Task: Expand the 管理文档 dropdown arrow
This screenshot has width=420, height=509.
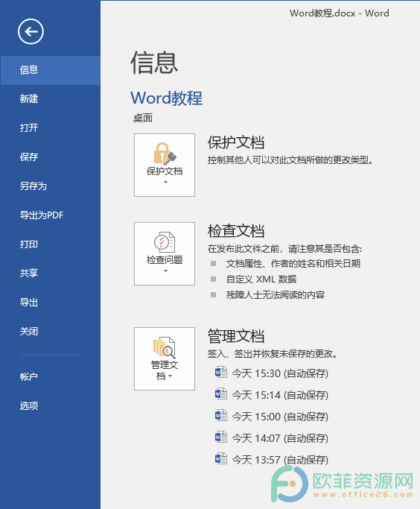Action: point(171,376)
